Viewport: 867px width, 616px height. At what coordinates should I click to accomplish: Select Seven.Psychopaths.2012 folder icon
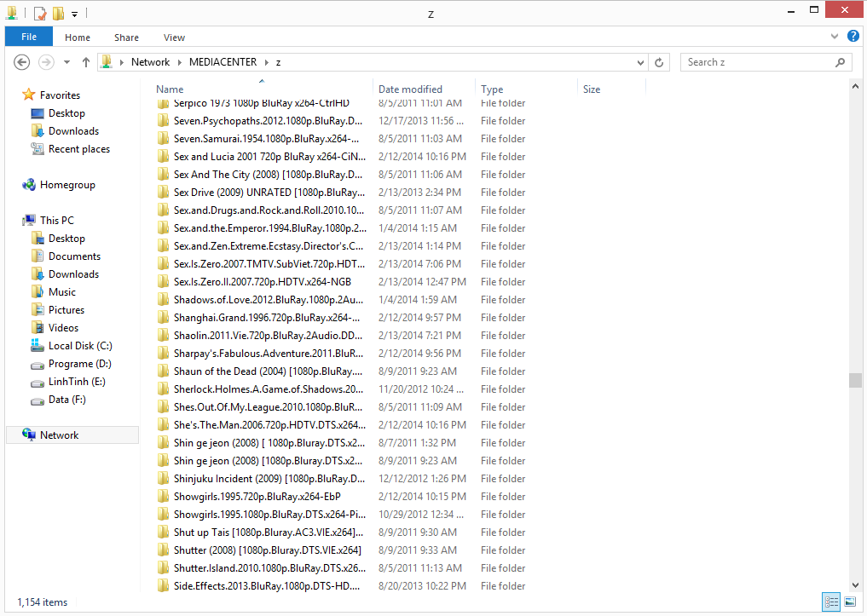pyautogui.click(x=163, y=121)
